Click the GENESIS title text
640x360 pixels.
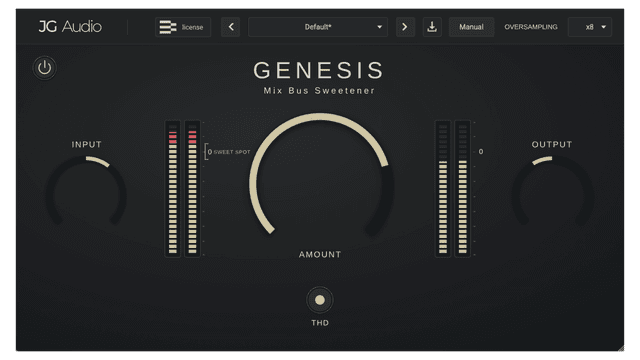point(318,70)
